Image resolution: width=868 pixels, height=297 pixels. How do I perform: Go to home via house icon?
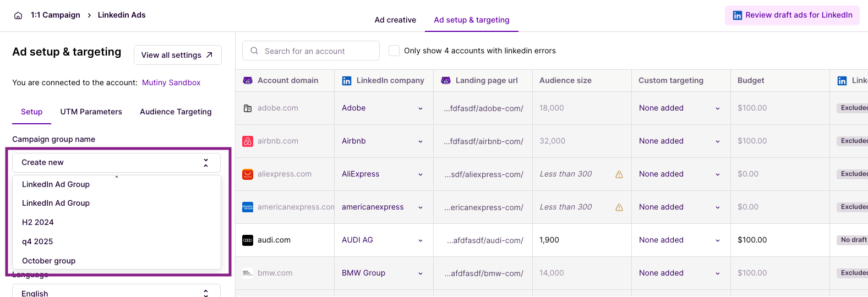tap(18, 15)
